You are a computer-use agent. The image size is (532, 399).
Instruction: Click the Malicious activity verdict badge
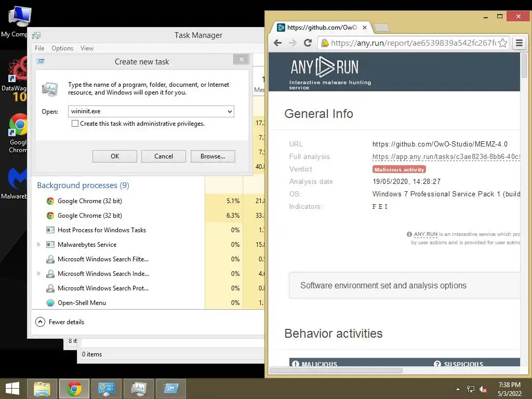pyautogui.click(x=399, y=169)
